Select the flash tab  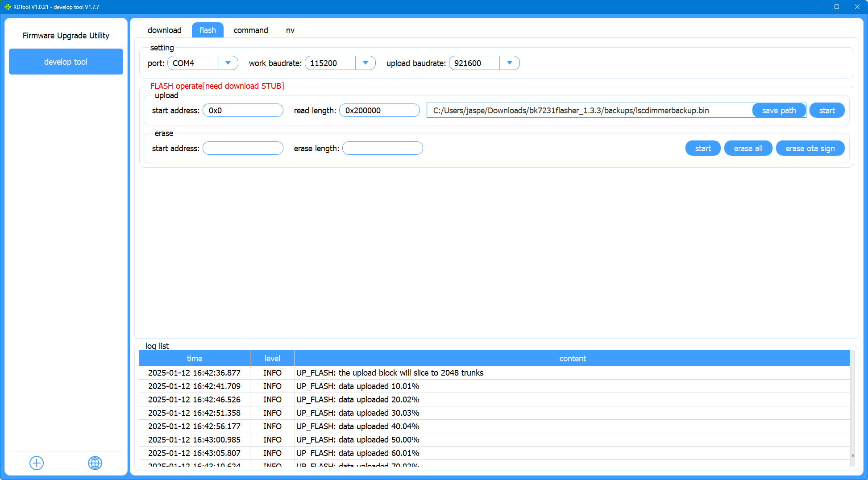[208, 30]
